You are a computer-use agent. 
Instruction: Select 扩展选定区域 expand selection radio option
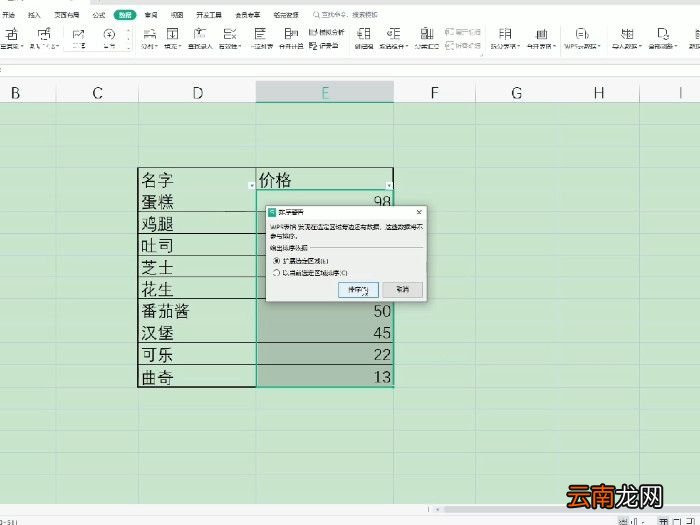click(x=276, y=261)
